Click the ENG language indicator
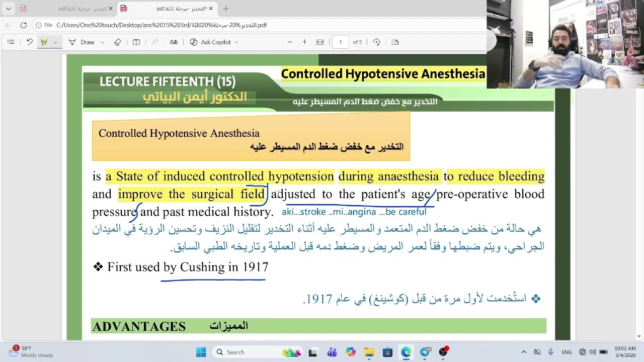This screenshot has width=644, height=362. [x=567, y=352]
